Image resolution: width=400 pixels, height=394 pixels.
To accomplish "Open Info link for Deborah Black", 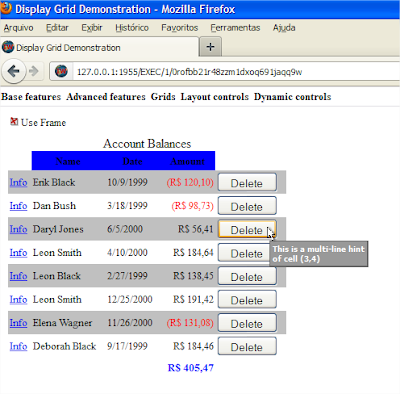I will click(18, 346).
